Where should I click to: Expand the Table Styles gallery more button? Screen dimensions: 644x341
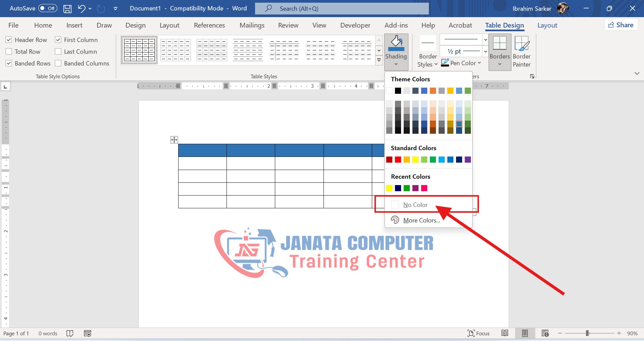click(x=379, y=60)
